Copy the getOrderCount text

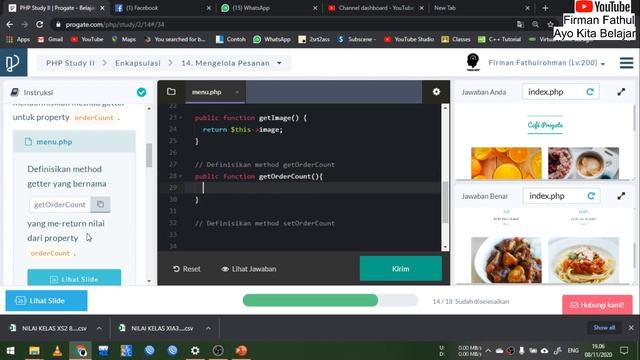point(100,204)
